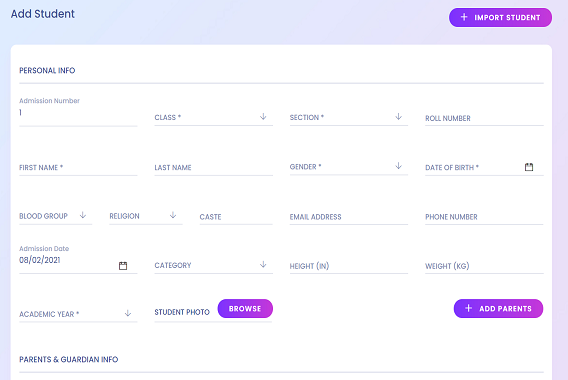This screenshot has height=380, width=568.
Task: Click Browse to upload student photo
Action: 245,308
